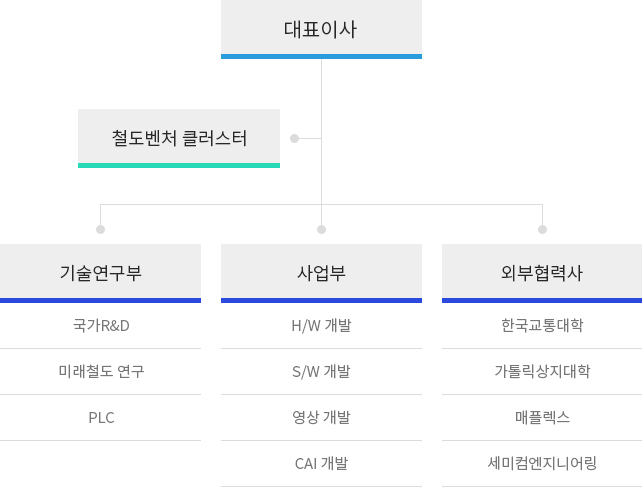
Task: Click the S/W 개발 item
Action: pyautogui.click(x=321, y=372)
